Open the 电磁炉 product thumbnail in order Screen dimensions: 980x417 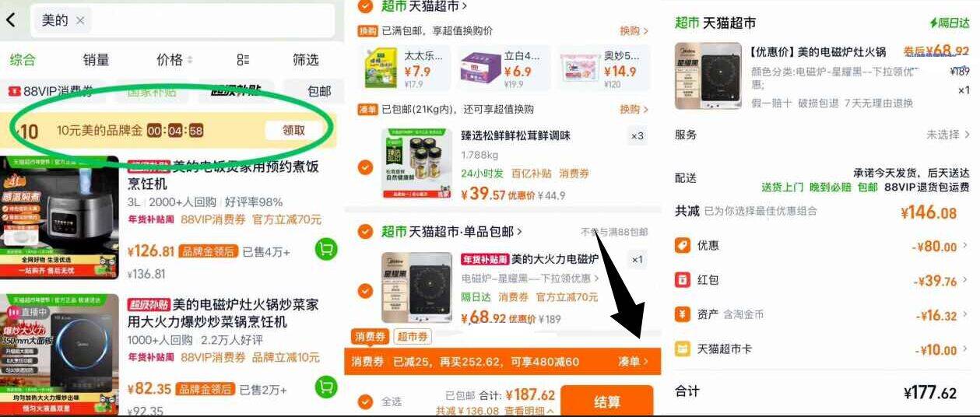708,76
